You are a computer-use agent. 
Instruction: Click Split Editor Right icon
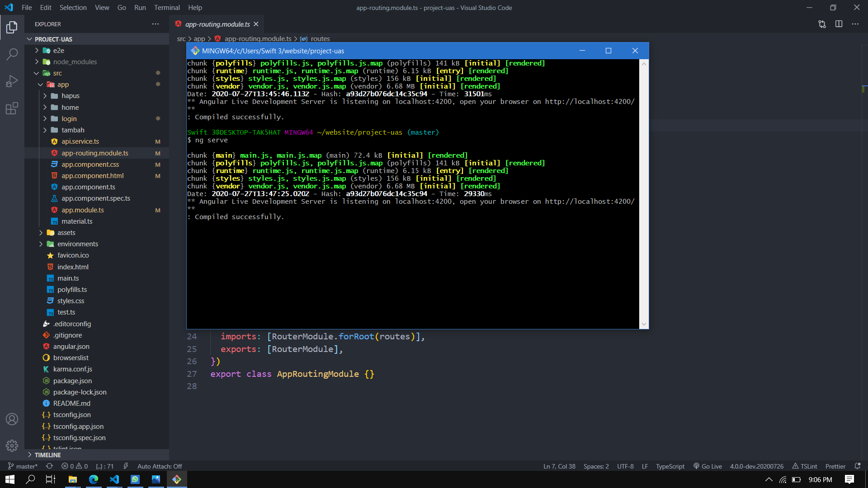click(x=839, y=24)
